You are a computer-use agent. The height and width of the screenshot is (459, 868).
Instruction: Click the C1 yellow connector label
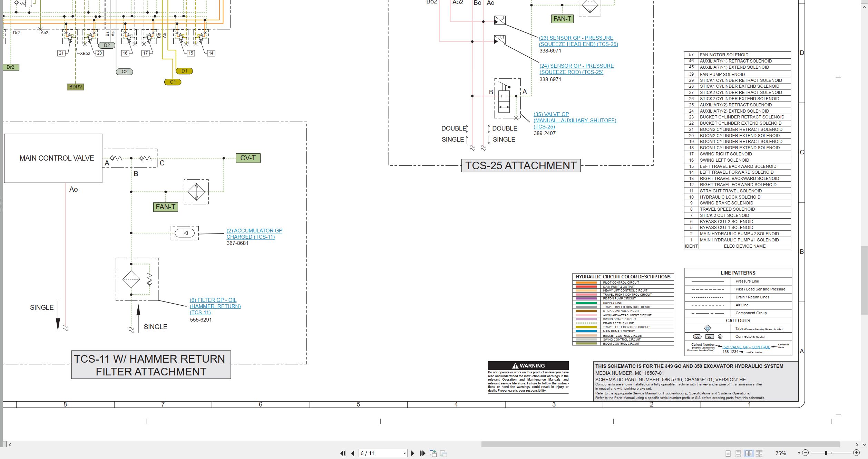173,82
